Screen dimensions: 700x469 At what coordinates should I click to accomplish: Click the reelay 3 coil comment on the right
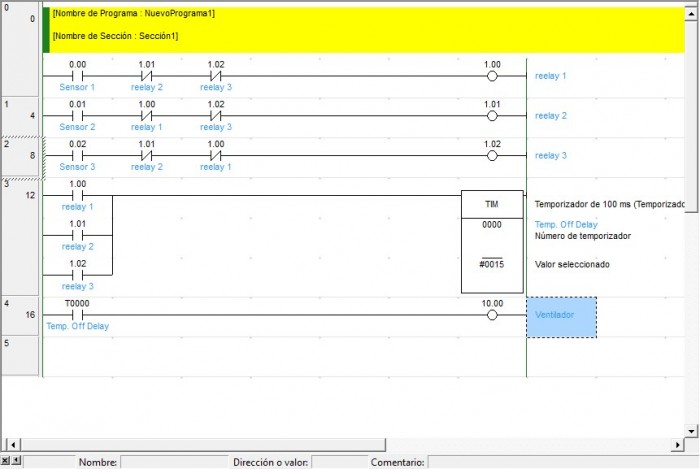(x=550, y=155)
